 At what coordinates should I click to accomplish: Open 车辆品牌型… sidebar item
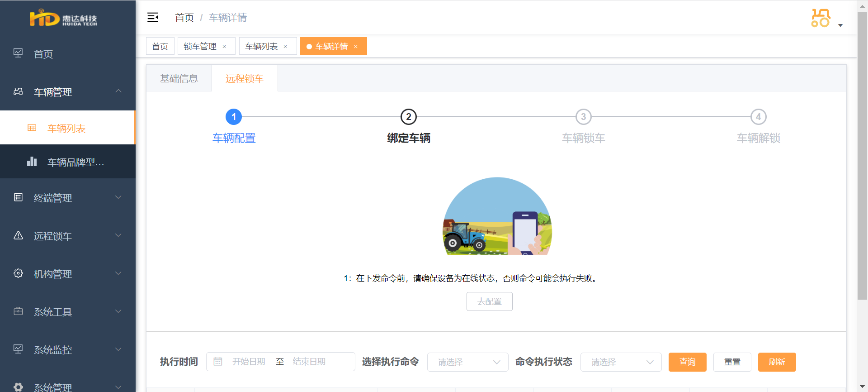[68, 162]
